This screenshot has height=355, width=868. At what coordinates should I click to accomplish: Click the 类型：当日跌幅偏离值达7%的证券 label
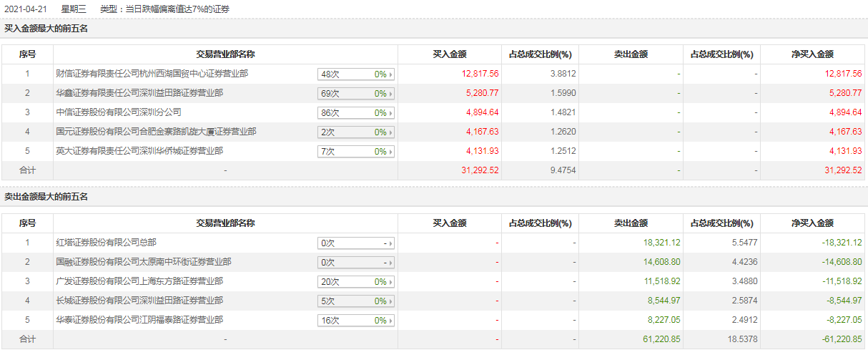point(165,9)
